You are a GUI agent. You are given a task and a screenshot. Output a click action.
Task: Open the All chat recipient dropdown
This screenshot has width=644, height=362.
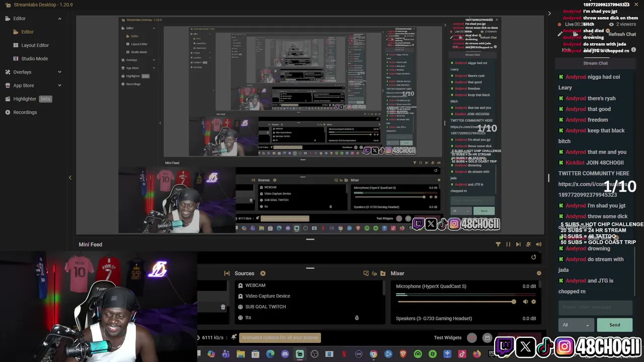click(x=576, y=325)
